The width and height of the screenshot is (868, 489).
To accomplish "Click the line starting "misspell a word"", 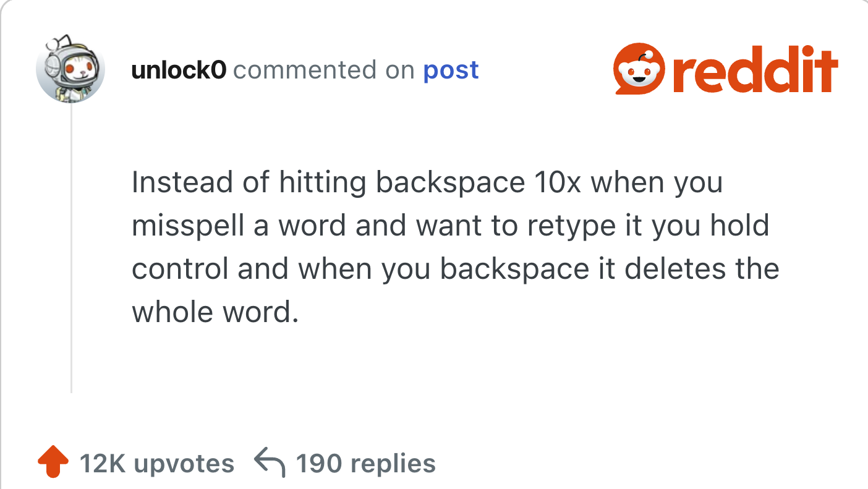I will click(450, 226).
